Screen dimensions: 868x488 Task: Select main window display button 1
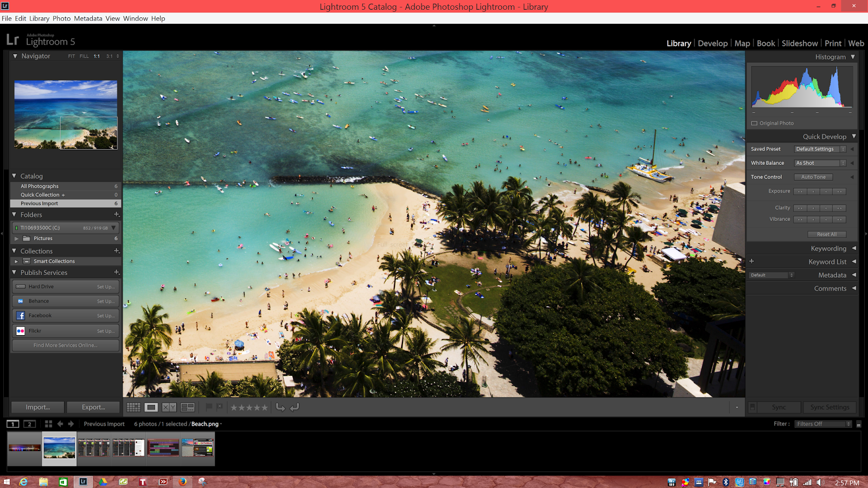pos(13,424)
